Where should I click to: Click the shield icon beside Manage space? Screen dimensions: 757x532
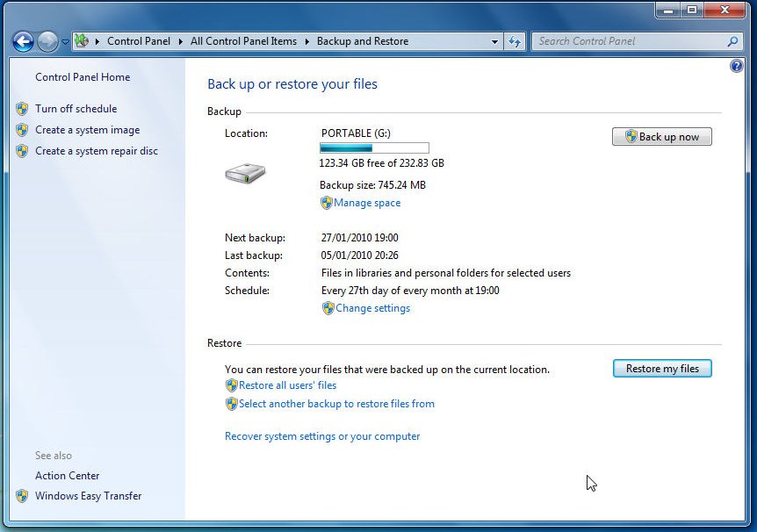pyautogui.click(x=327, y=203)
